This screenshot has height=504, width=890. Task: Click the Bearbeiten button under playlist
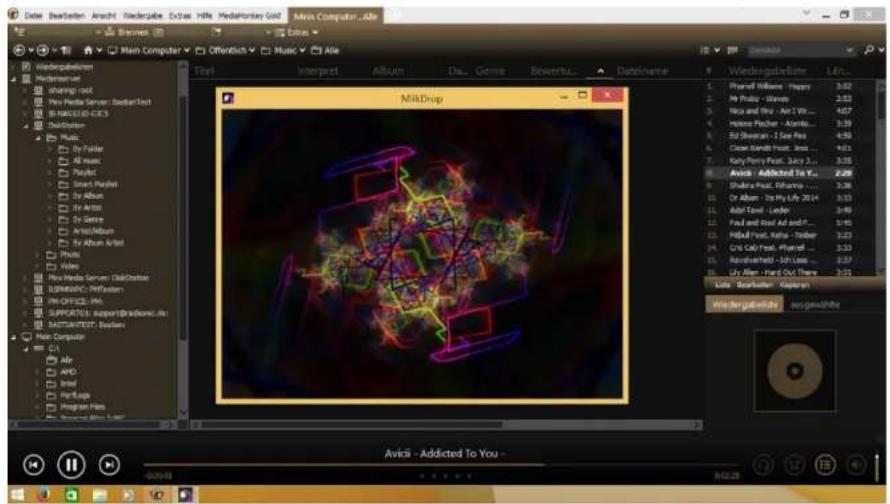coord(754,285)
